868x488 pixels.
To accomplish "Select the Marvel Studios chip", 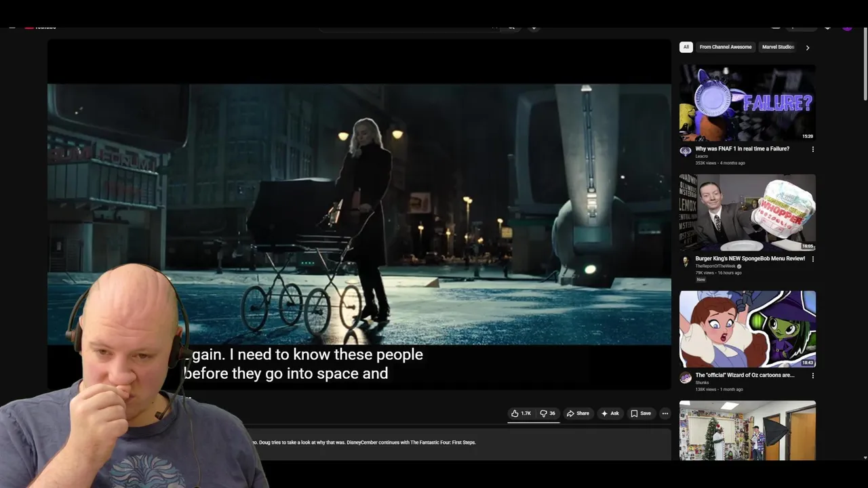I will click(x=778, y=47).
